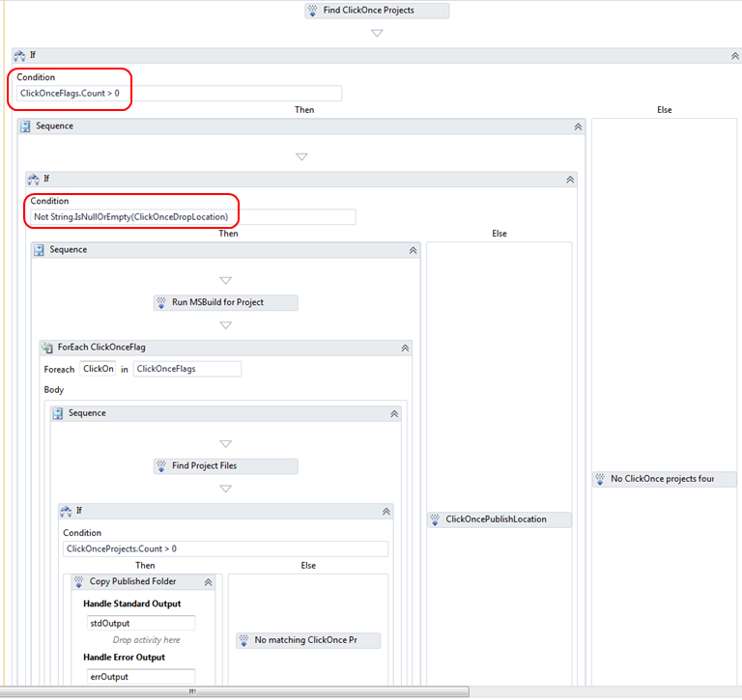Click the No ClickOnce projects found icon
Image resolution: width=742 pixels, height=700 pixels.
click(600, 479)
